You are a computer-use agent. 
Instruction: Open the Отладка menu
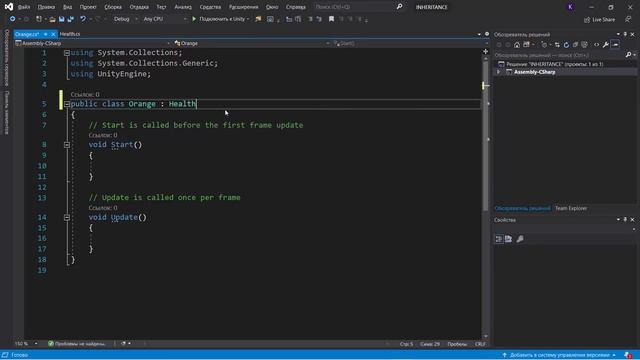(x=139, y=7)
